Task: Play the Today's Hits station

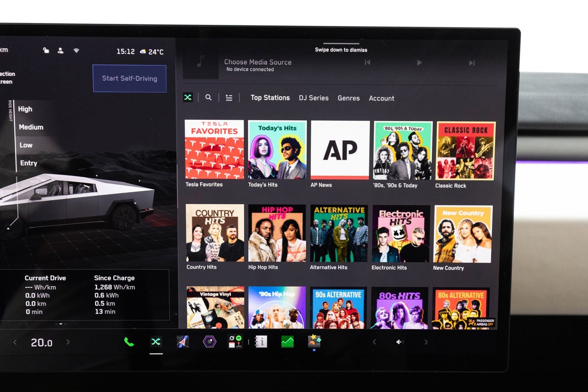Action: 277,150
